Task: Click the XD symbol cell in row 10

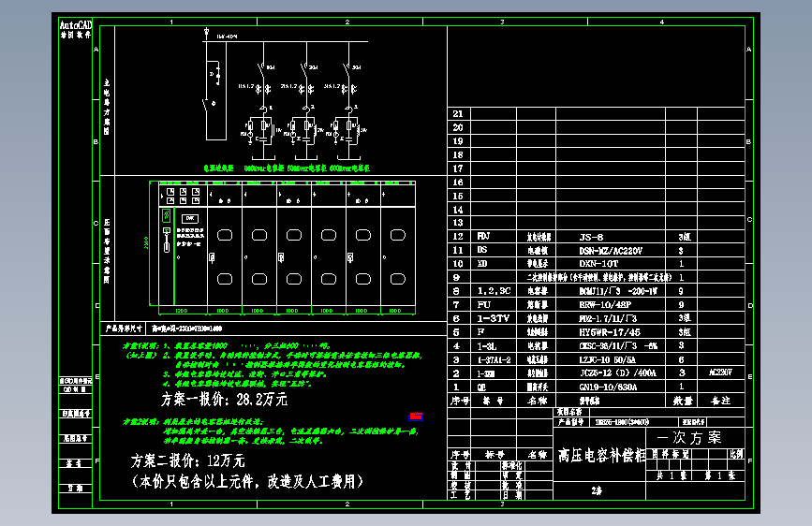Action: pos(482,264)
